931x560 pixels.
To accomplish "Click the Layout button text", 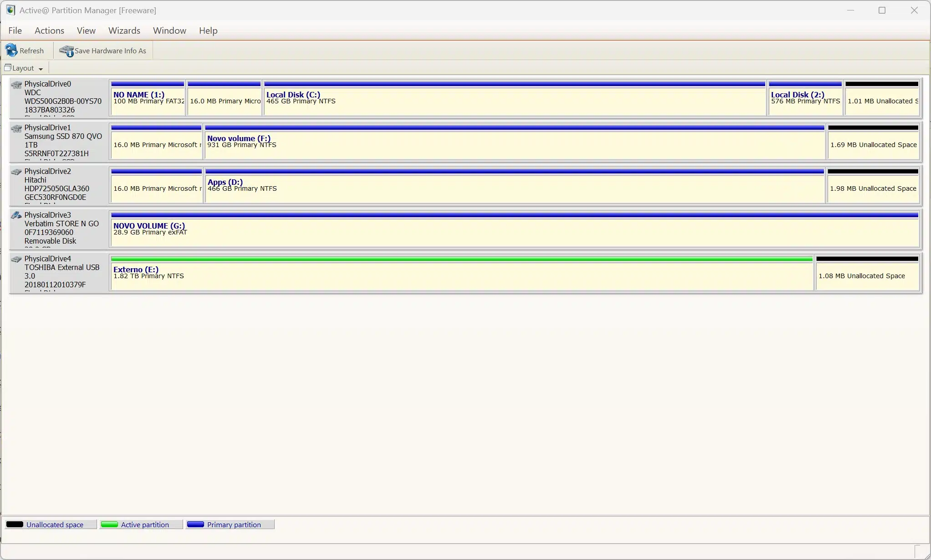I will click(x=23, y=68).
